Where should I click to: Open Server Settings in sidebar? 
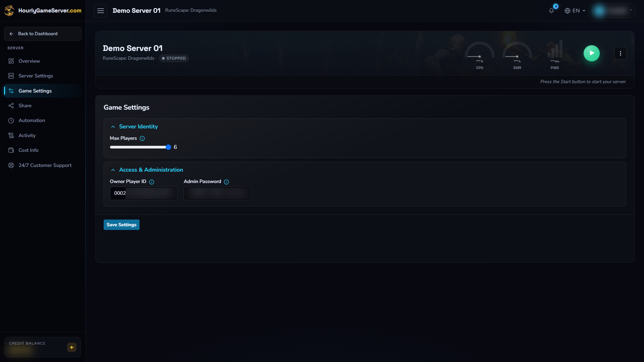pos(43,76)
